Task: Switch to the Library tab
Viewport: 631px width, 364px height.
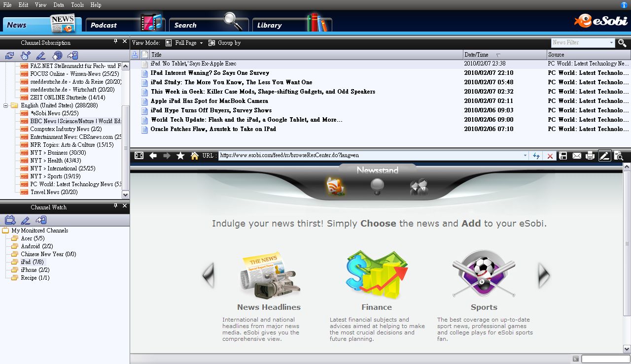Action: coord(292,24)
